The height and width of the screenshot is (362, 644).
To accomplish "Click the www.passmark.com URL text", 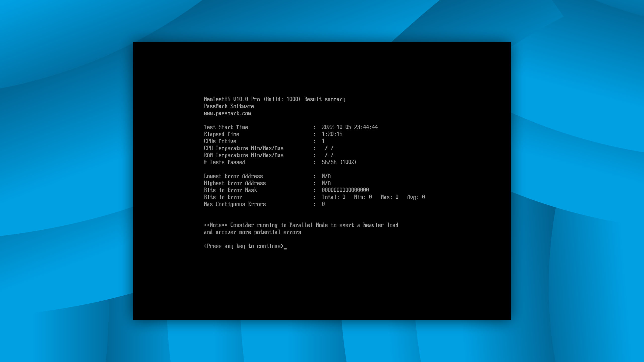I will [227, 113].
